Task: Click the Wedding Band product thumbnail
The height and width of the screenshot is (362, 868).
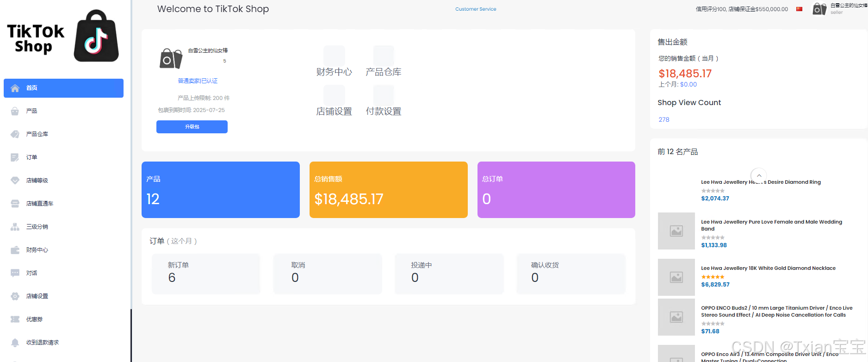Action: point(676,231)
